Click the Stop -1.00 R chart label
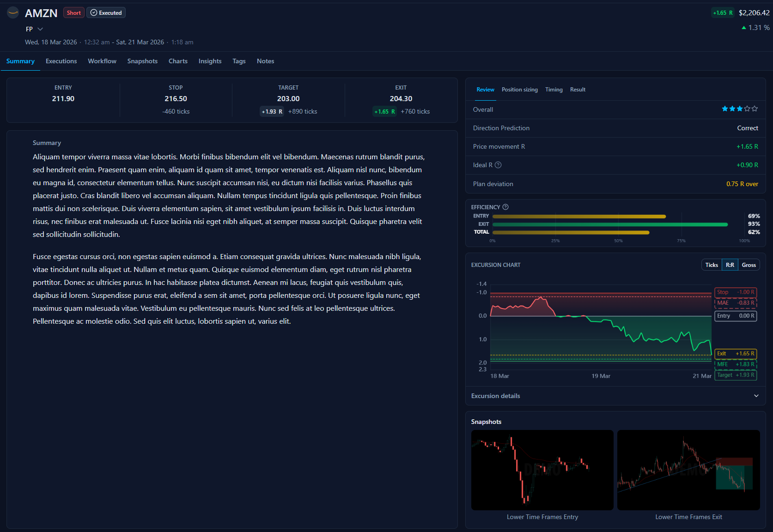Image resolution: width=773 pixels, height=532 pixels. click(x=736, y=292)
